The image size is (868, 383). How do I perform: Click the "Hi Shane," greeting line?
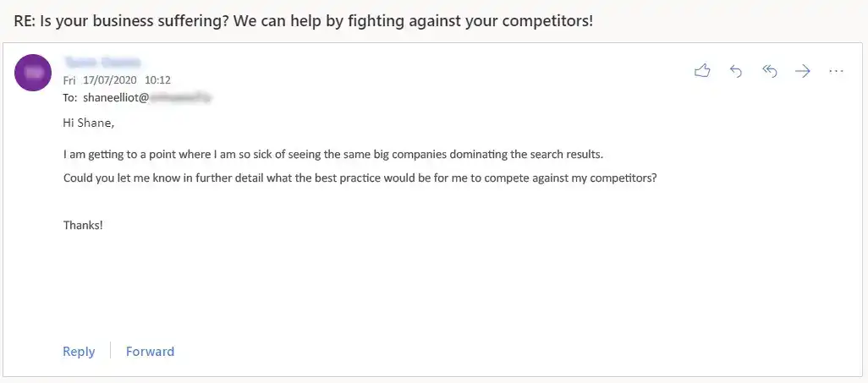(89, 123)
